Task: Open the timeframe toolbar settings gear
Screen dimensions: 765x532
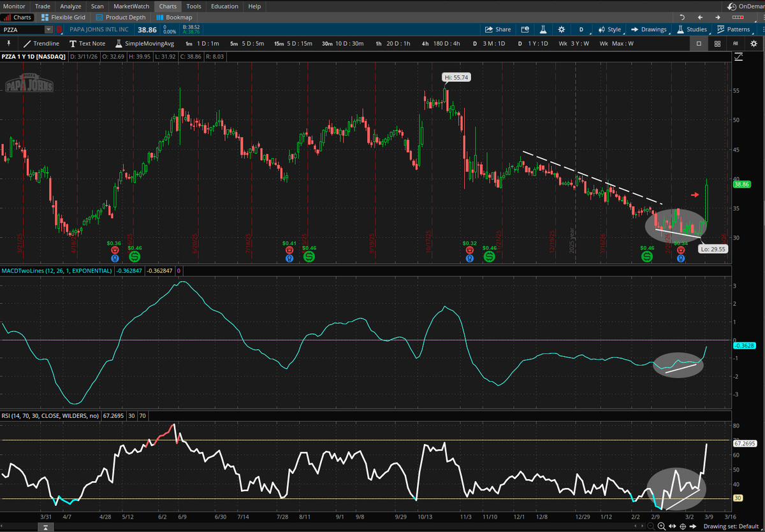Action: click(754, 43)
